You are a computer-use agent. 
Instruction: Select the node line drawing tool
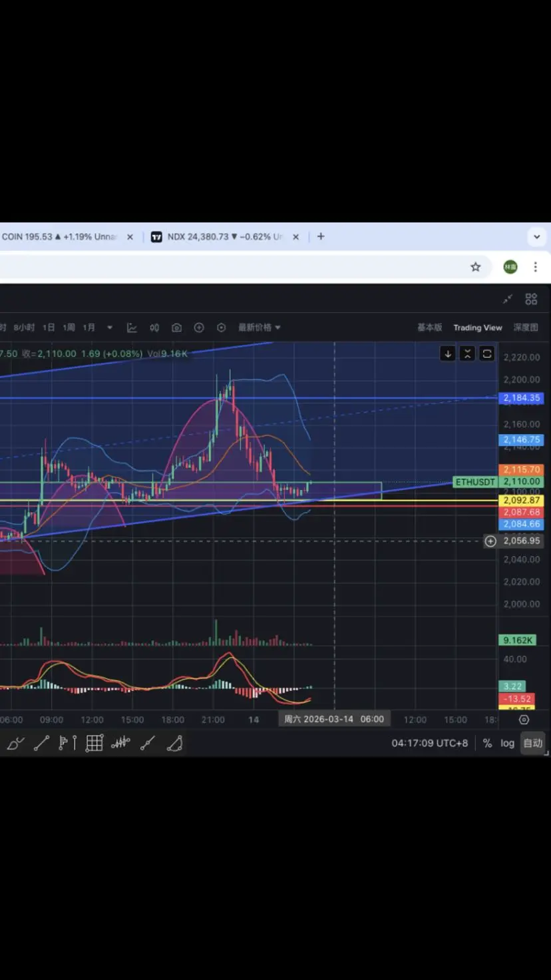click(x=148, y=743)
